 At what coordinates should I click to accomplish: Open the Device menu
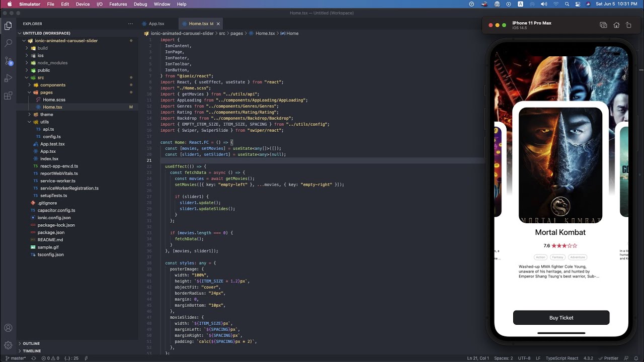coord(83,4)
